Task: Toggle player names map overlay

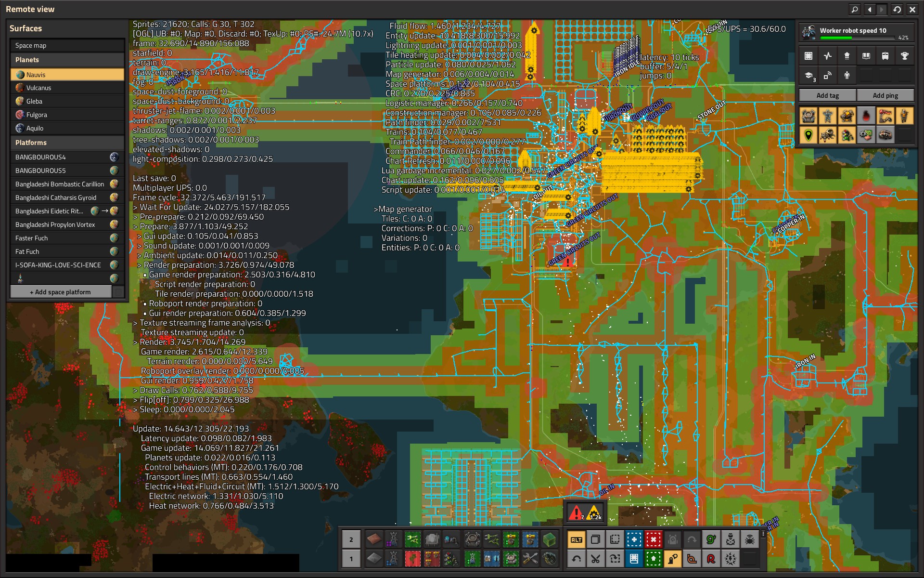Action: (x=905, y=116)
